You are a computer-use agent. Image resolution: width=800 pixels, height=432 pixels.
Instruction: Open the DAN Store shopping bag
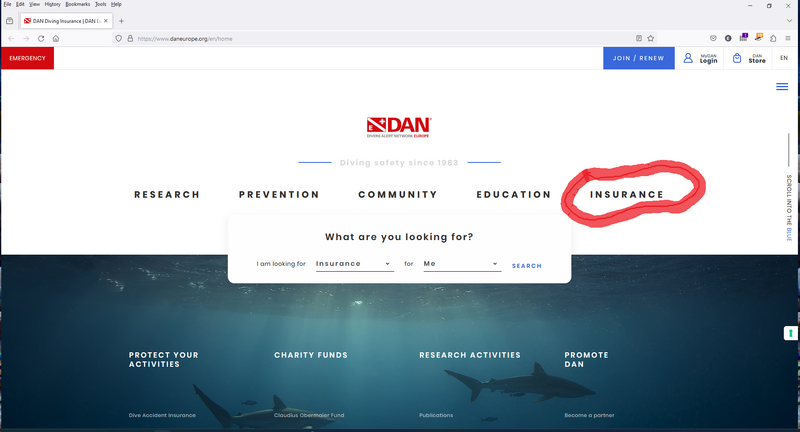[737, 58]
